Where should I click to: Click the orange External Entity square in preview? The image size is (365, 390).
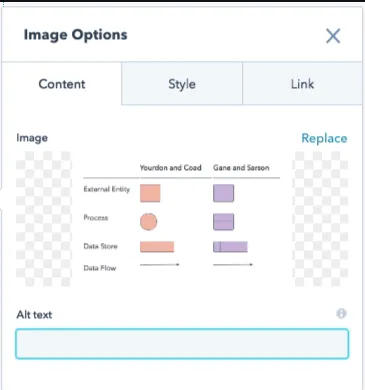(x=150, y=193)
